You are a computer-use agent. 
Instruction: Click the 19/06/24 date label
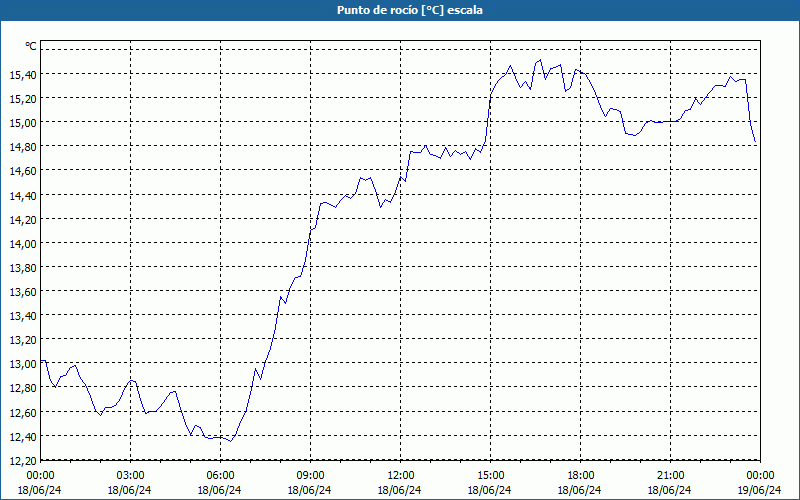point(759,490)
